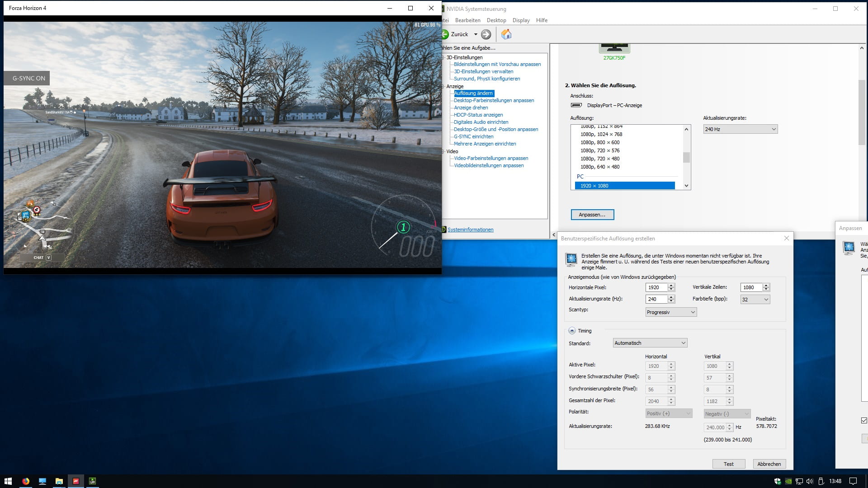The height and width of the screenshot is (488, 868).
Task: Click the Test button
Action: (x=728, y=464)
